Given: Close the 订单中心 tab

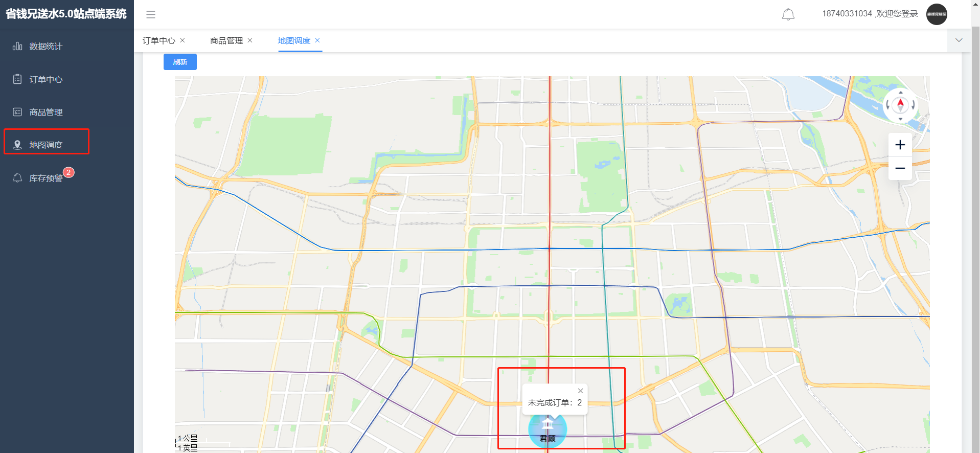Looking at the screenshot, I should pyautogui.click(x=183, y=40).
